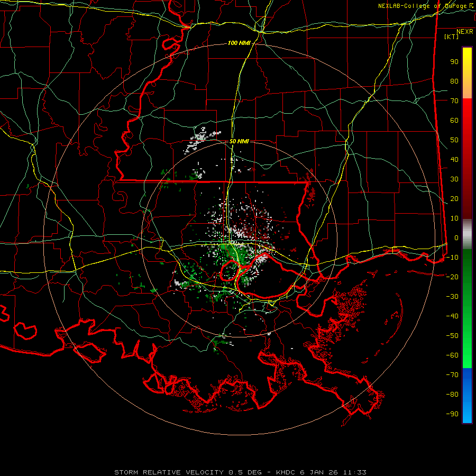Click the NEXR label above the color scale
Viewport: 476px width, 476px height.
[x=465, y=32]
